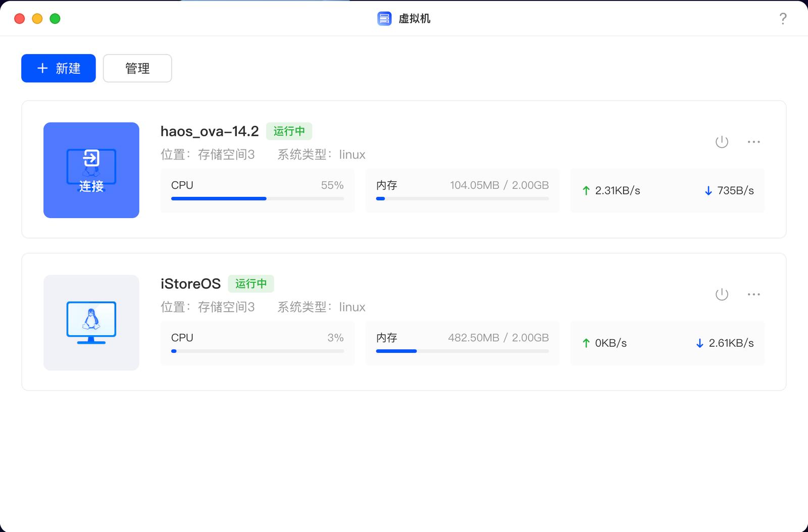The height and width of the screenshot is (532, 808).
Task: Click the haos_ova-14.2 upload speed arrow
Action: point(586,191)
